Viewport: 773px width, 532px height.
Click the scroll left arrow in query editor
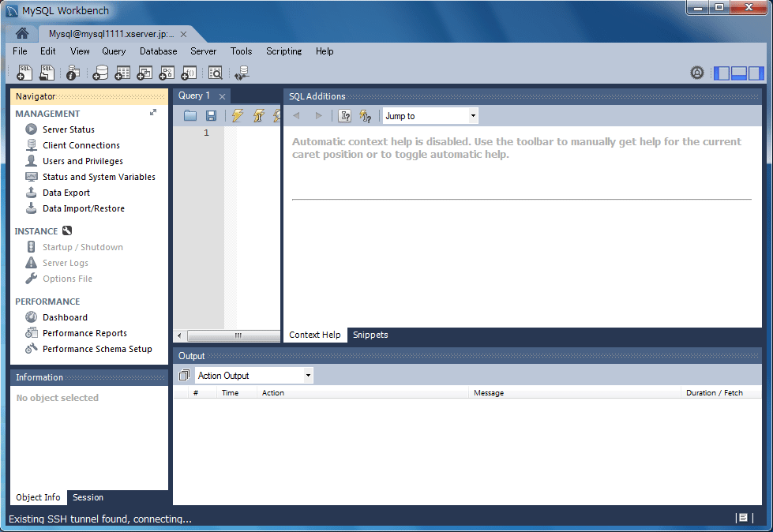click(179, 335)
